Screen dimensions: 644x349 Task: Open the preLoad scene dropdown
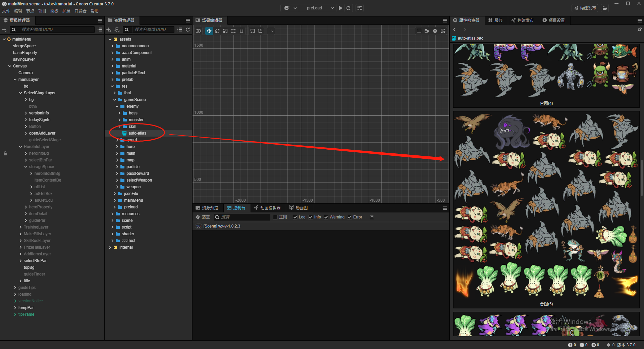pos(317,8)
